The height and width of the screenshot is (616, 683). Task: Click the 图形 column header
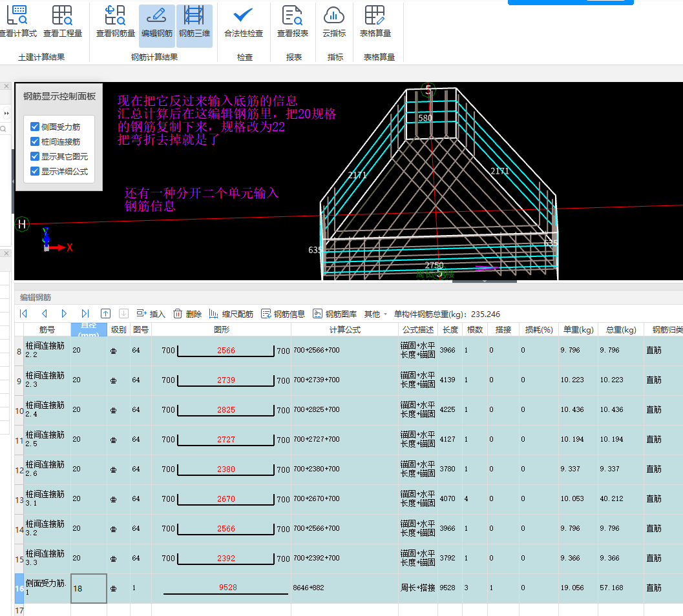click(221, 329)
